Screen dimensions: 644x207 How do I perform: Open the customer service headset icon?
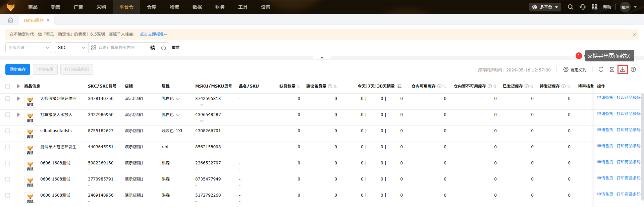click(x=583, y=7)
